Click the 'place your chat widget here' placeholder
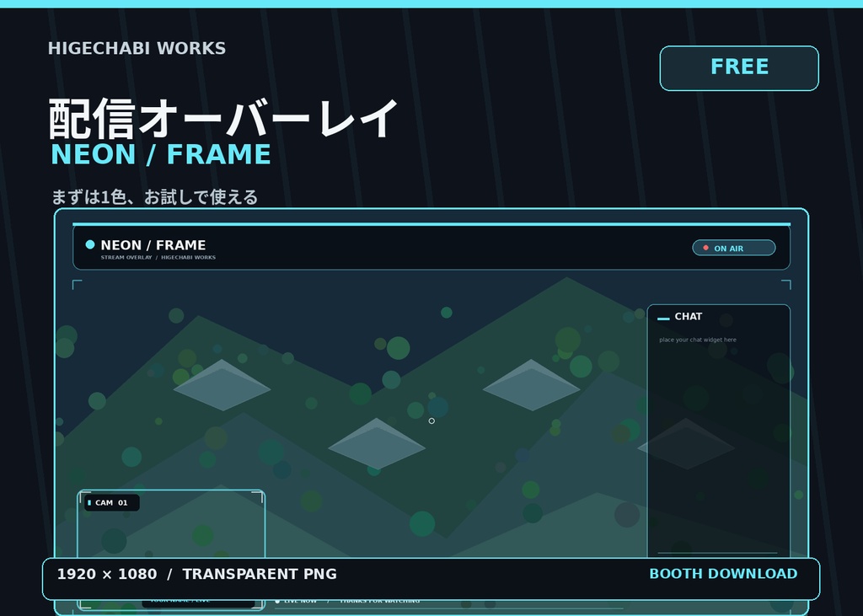 click(697, 340)
